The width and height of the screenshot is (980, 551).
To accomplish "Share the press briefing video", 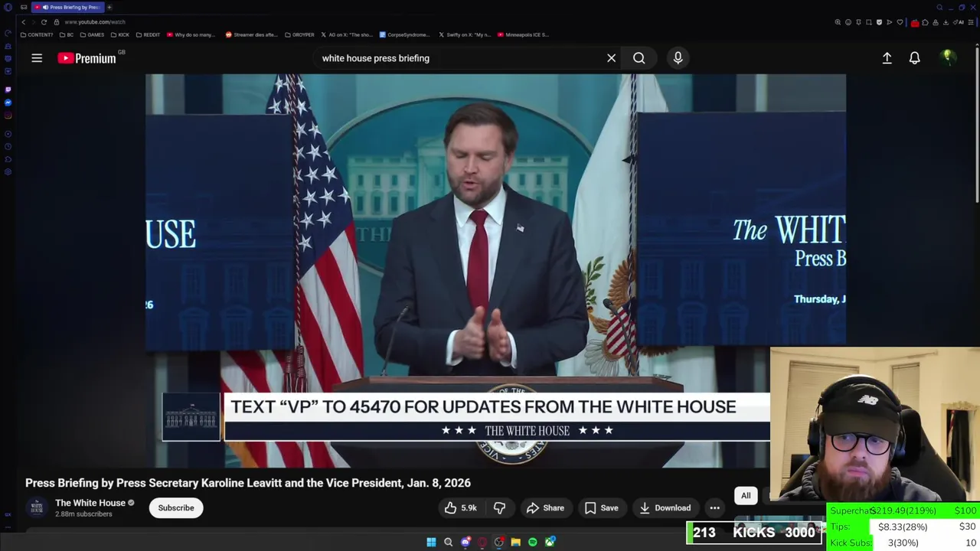I will point(545,508).
